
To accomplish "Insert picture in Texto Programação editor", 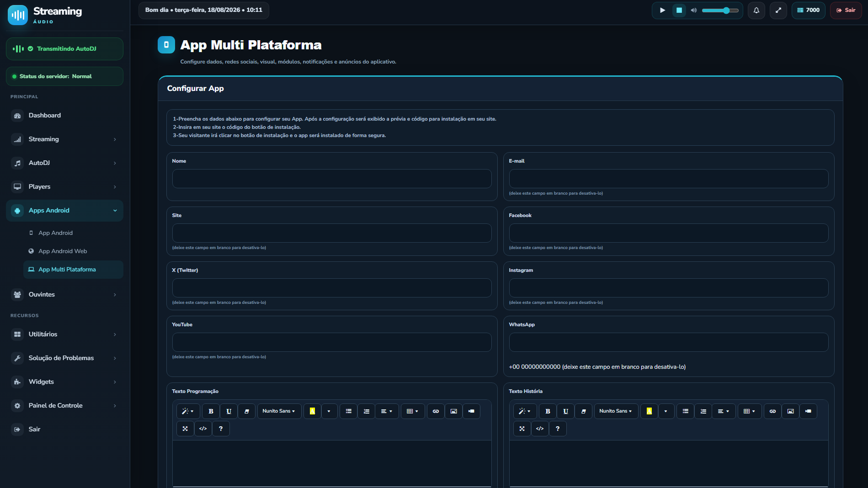I will tap(453, 411).
